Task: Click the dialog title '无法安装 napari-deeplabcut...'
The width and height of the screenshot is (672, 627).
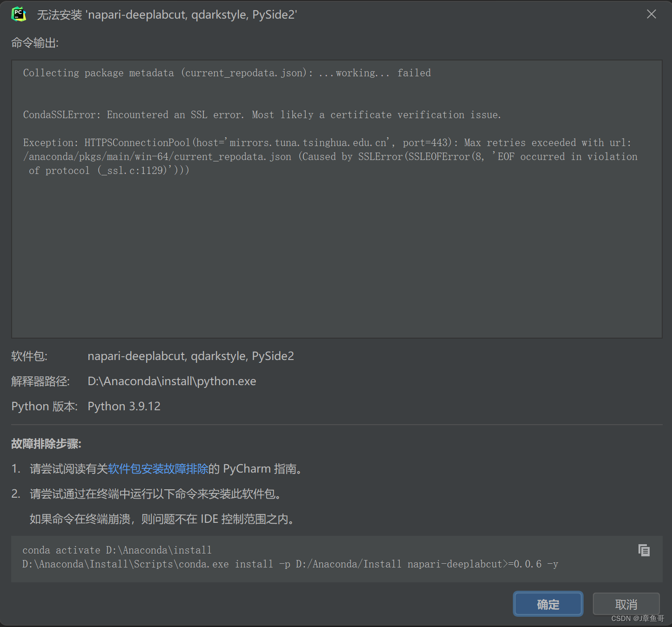Action: 167,14
